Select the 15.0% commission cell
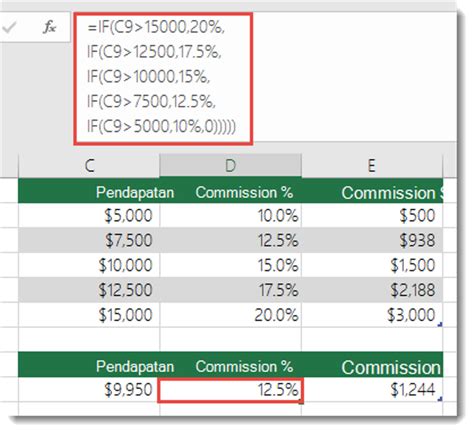 (x=231, y=265)
